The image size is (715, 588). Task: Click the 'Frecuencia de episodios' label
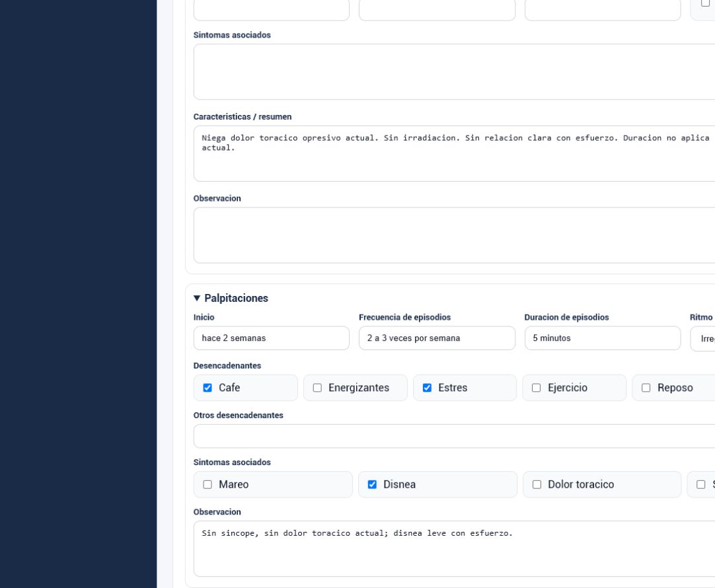404,317
